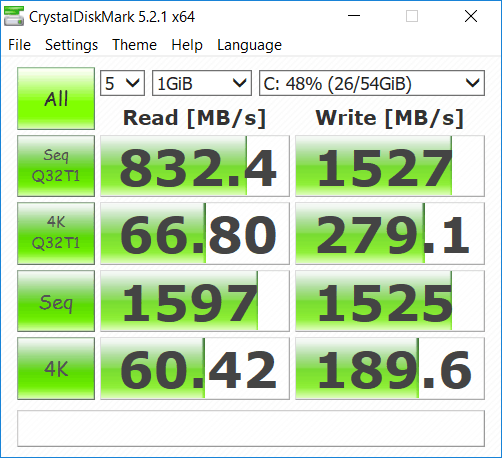Screen dimensions: 502x458
Task: Run all benchmarks with the All button
Action: 56,99
